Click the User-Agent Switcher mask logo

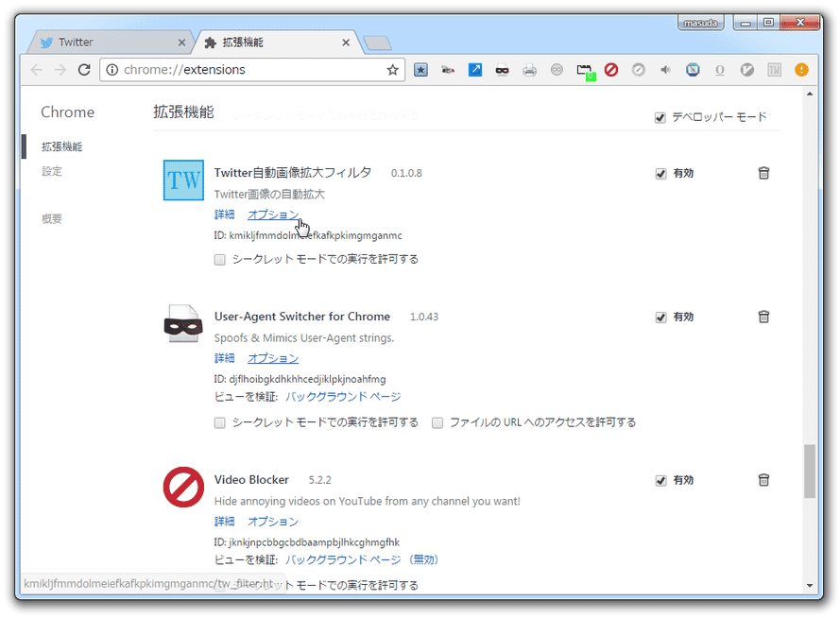click(x=183, y=324)
